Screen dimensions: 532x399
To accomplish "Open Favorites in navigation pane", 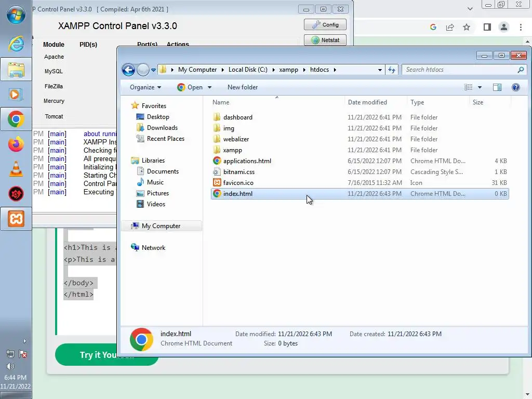I will [x=154, y=106].
